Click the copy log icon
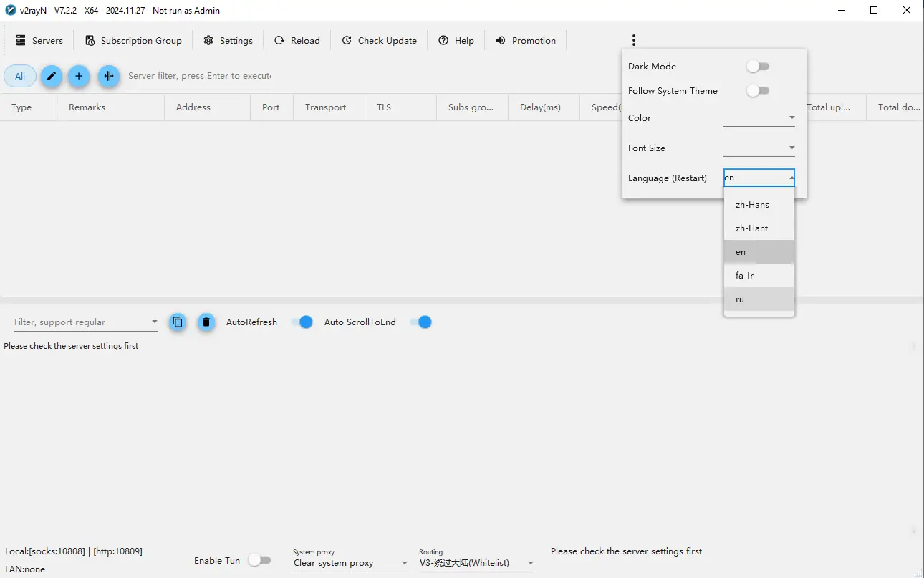 pos(178,322)
